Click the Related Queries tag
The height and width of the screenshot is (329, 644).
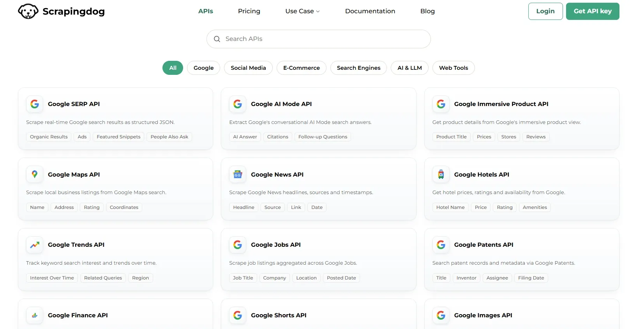103,278
